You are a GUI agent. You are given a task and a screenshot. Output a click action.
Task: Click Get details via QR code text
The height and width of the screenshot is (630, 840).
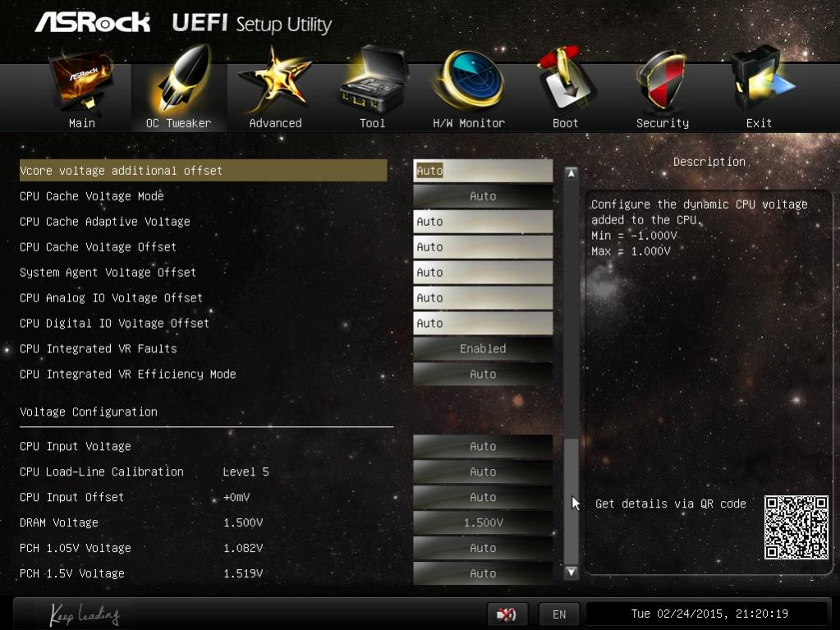coord(671,504)
